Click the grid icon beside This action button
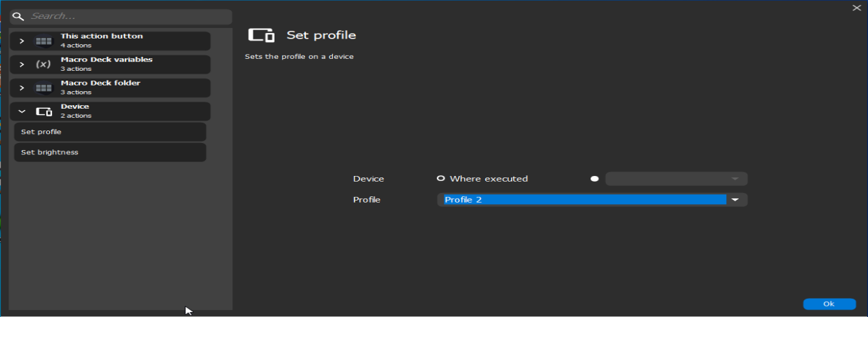Viewport: 868px width, 338px height. click(44, 41)
